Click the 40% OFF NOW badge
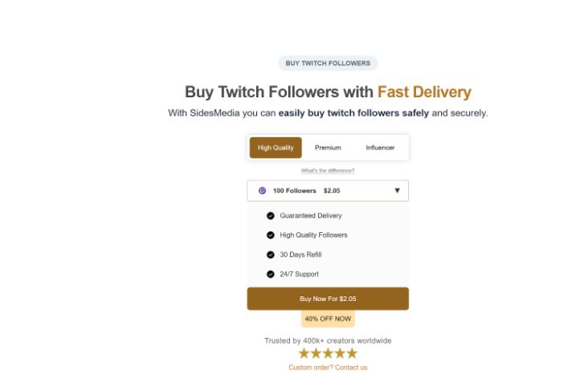Image resolution: width=588 pixels, height=379 pixels. [x=328, y=319]
